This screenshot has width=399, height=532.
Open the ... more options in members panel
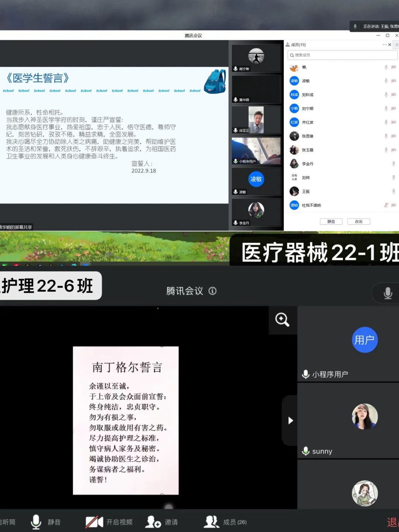385,45
